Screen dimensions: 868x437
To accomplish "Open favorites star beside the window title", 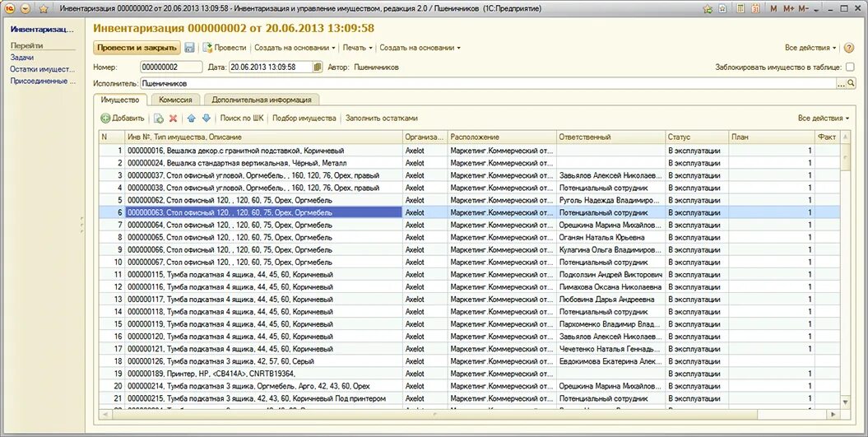I will tap(44, 9).
